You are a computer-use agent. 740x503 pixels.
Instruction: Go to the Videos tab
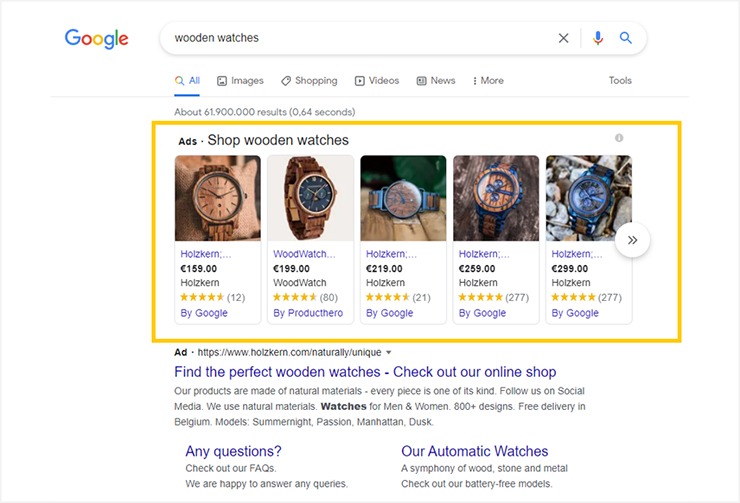click(376, 81)
